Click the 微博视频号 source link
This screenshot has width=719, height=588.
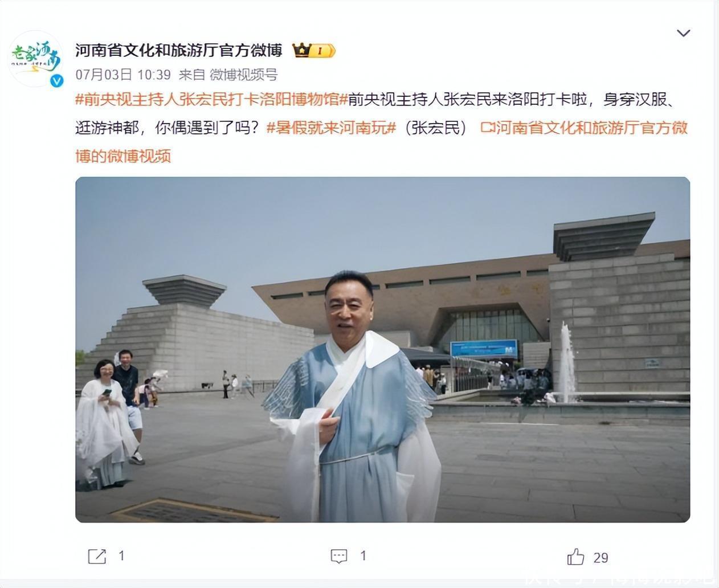point(243,75)
